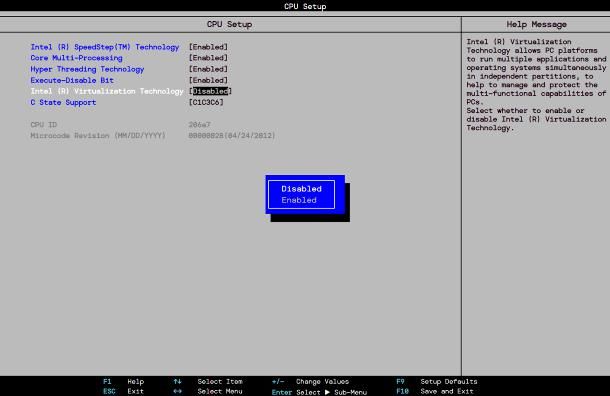The image size is (610, 396).
Task: Click the virtualization help description text
Action: [536, 85]
